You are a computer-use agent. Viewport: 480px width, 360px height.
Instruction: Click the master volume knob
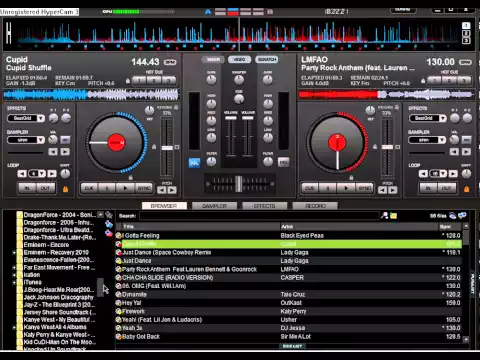239,80
